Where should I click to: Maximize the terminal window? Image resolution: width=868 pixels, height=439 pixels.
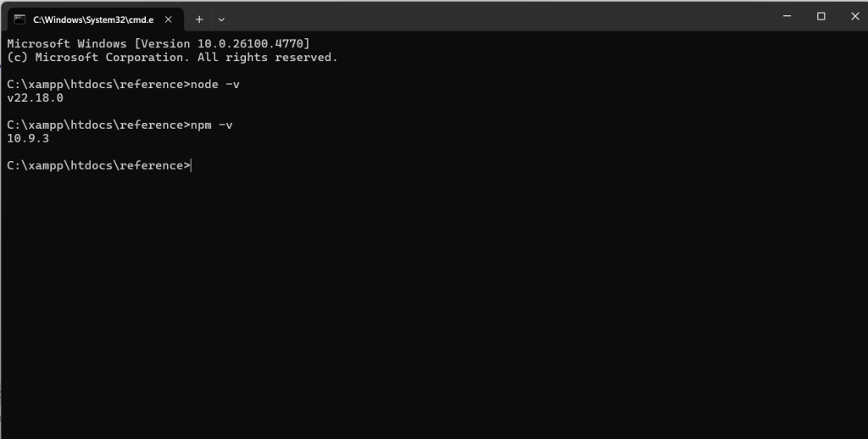(x=821, y=16)
